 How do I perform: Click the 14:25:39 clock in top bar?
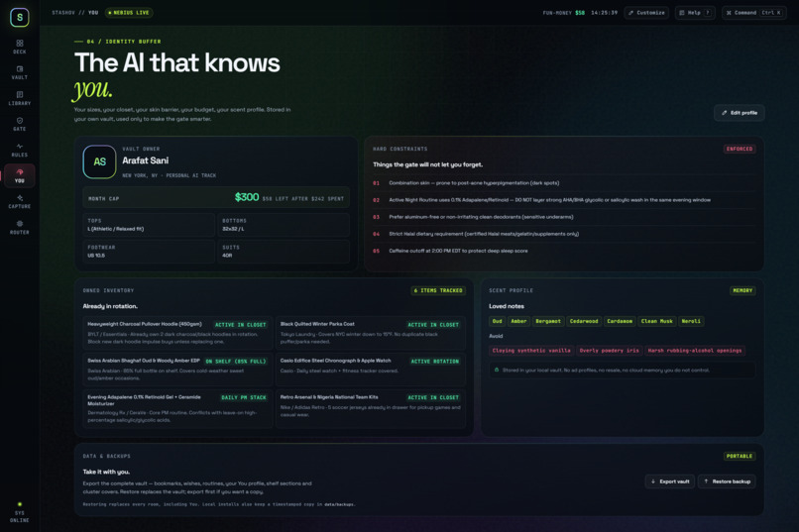tap(604, 13)
